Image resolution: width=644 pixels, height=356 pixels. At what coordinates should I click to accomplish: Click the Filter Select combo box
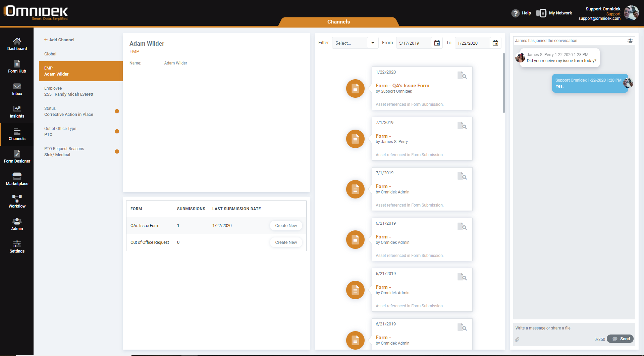pyautogui.click(x=355, y=43)
